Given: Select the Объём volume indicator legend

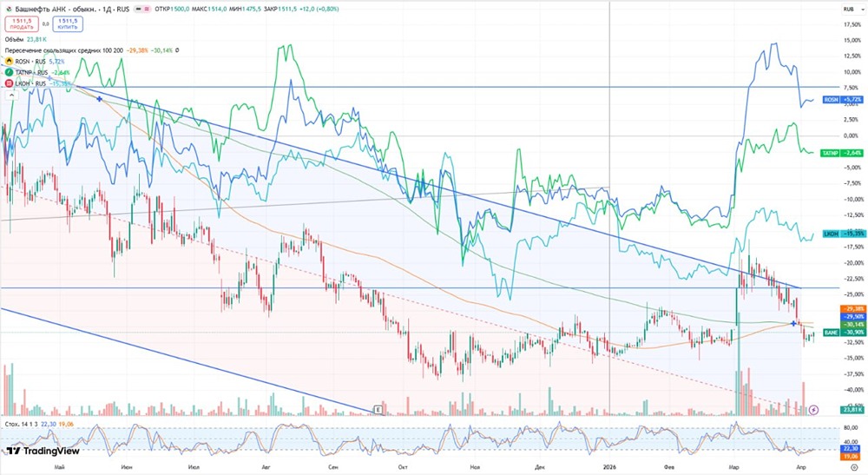Looking at the screenshot, I should (25, 39).
